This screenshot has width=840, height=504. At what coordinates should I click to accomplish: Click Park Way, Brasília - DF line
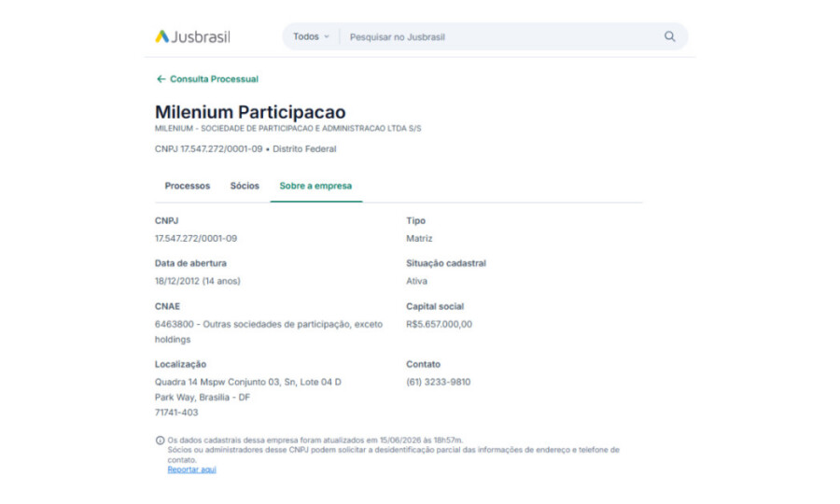(203, 398)
